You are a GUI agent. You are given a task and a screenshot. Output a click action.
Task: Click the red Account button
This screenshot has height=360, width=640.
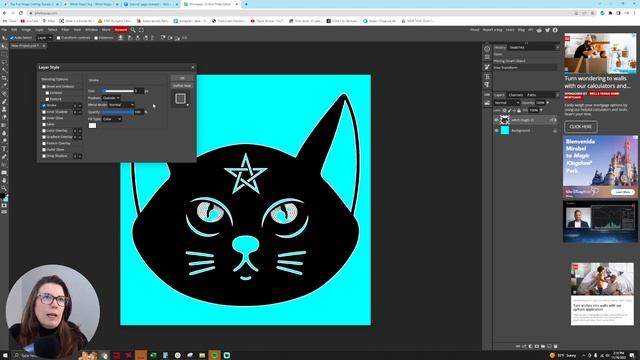[120, 30]
